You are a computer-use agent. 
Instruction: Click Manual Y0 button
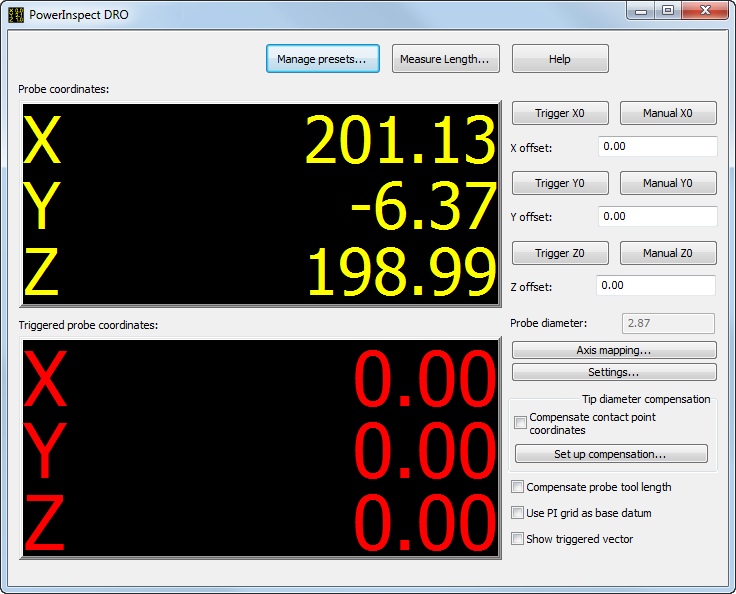click(668, 183)
